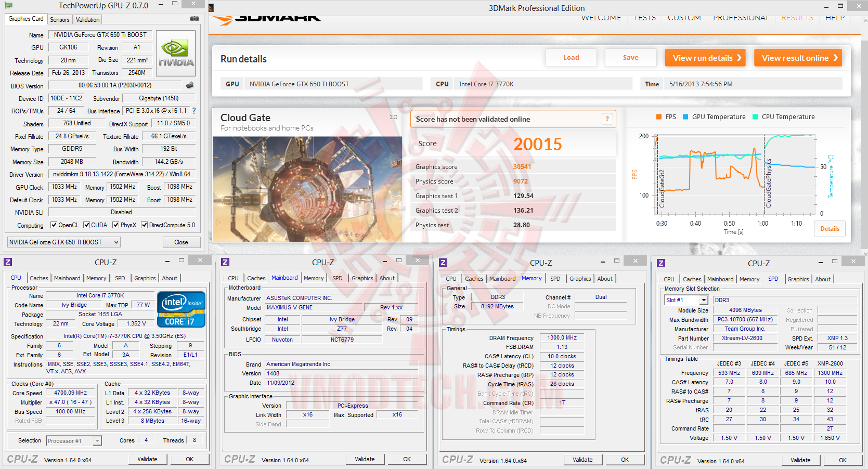Screen dimensions: 868x469
Task: Open the Slot #1 memory slot dropdown
Action: [686, 300]
